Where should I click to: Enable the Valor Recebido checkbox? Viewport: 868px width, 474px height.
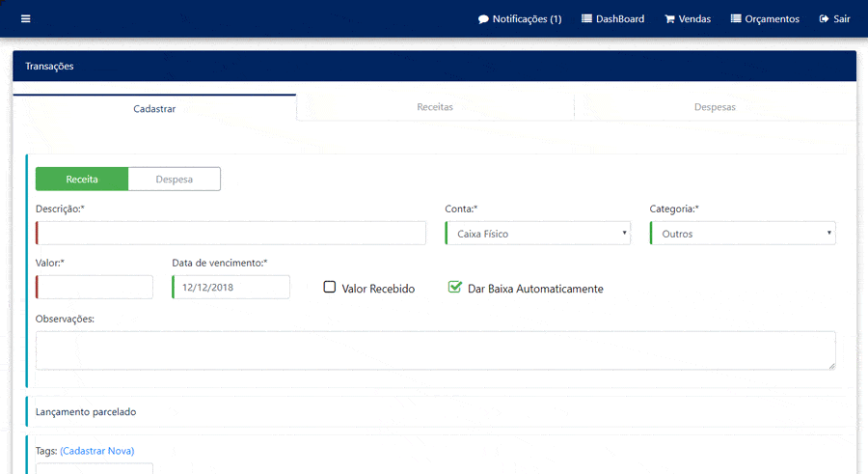[x=330, y=288]
